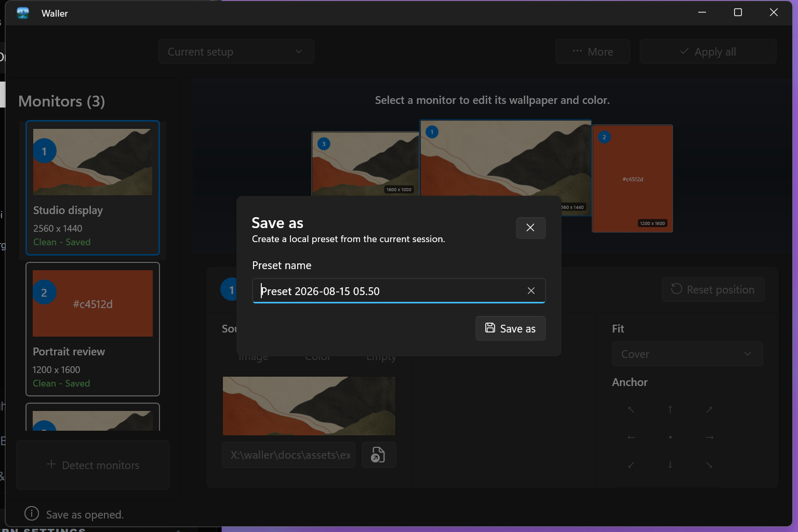Click Apply all with checkmark
The height and width of the screenshot is (532, 798).
pyautogui.click(x=708, y=51)
